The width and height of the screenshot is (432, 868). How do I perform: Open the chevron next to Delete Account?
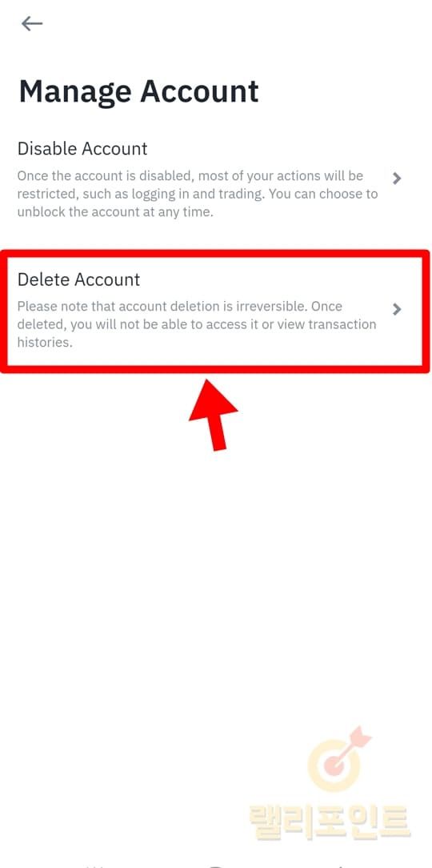396,309
